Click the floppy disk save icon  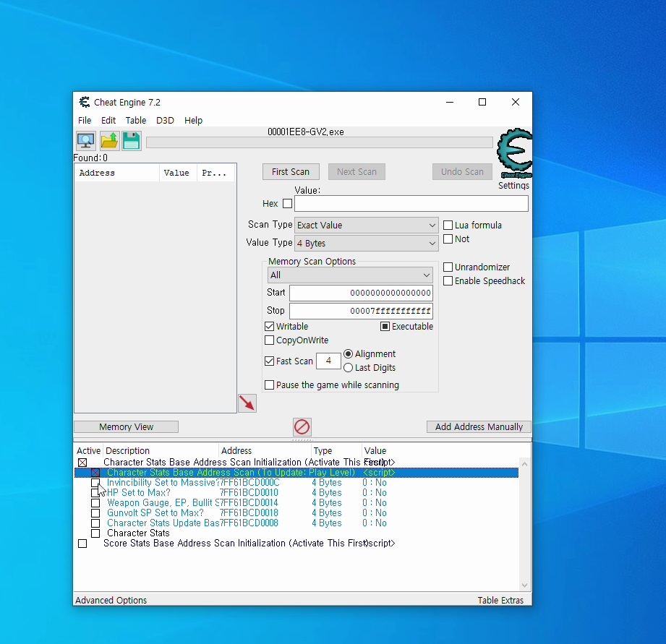132,141
